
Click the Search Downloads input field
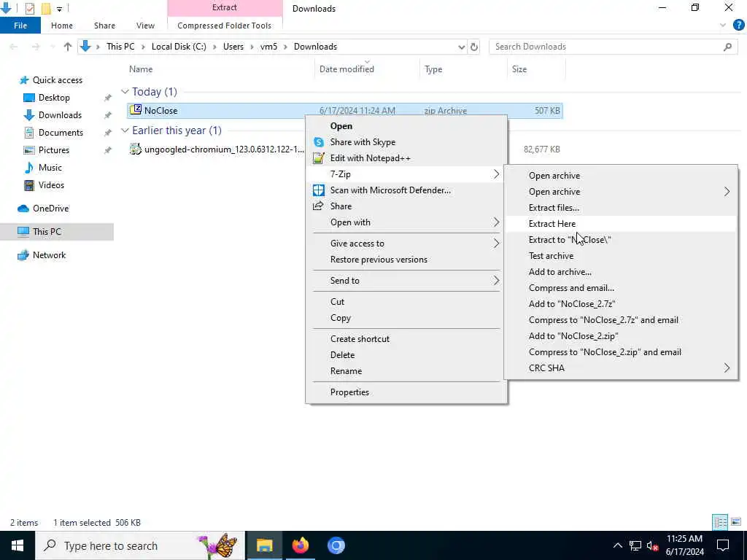(x=606, y=47)
